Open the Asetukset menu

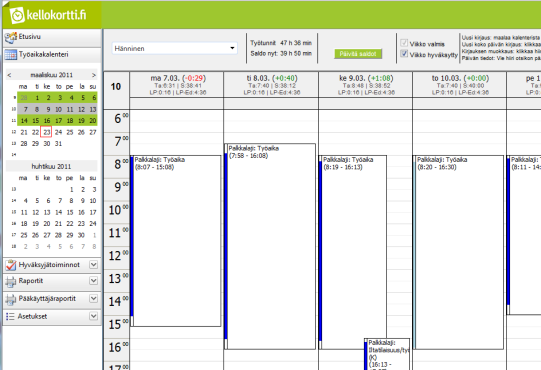(x=52, y=317)
